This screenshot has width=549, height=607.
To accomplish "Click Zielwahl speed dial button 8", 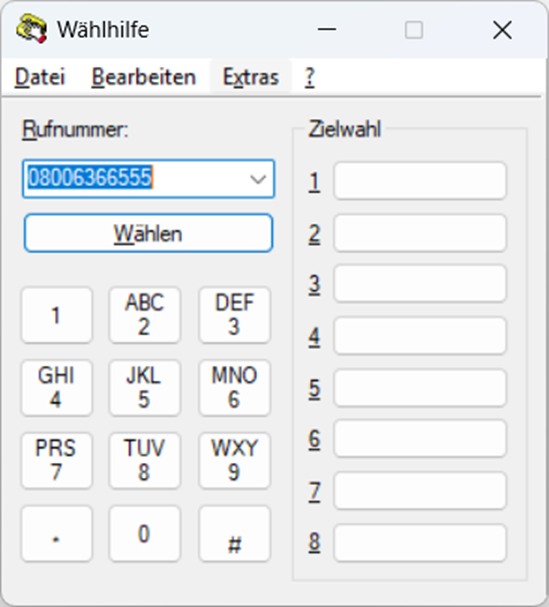I will click(420, 543).
